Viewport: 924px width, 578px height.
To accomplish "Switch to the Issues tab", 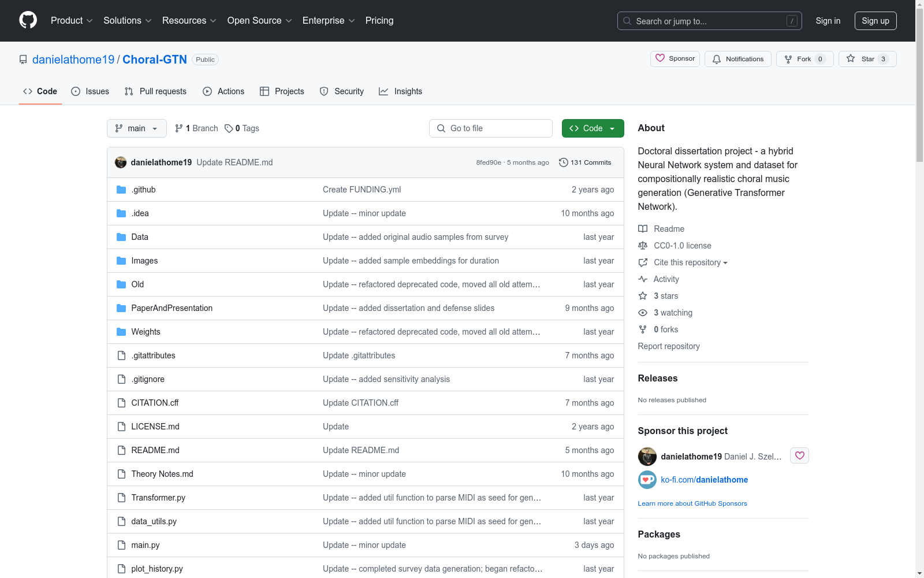I will tap(90, 91).
